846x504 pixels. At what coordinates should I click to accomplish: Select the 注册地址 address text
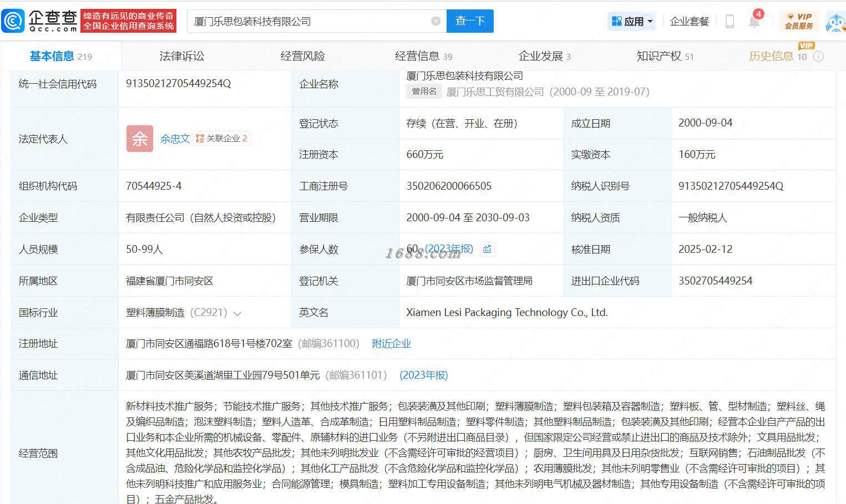pos(209,344)
